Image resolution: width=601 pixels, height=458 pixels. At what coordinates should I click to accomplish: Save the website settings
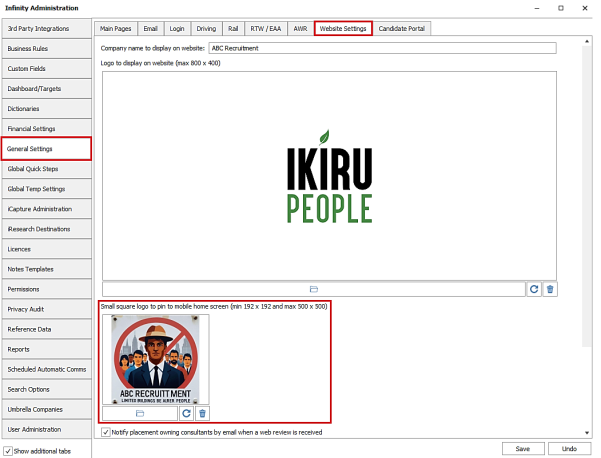(x=523, y=448)
